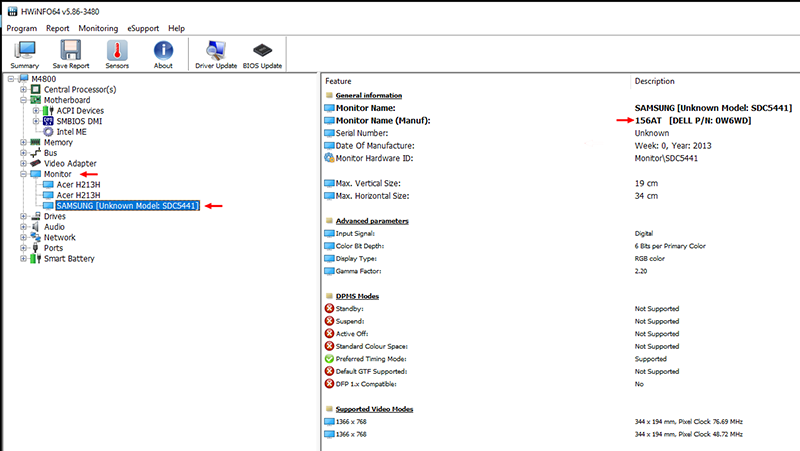Click the Date Of Manufacture row label
800x451 pixels.
(375, 145)
